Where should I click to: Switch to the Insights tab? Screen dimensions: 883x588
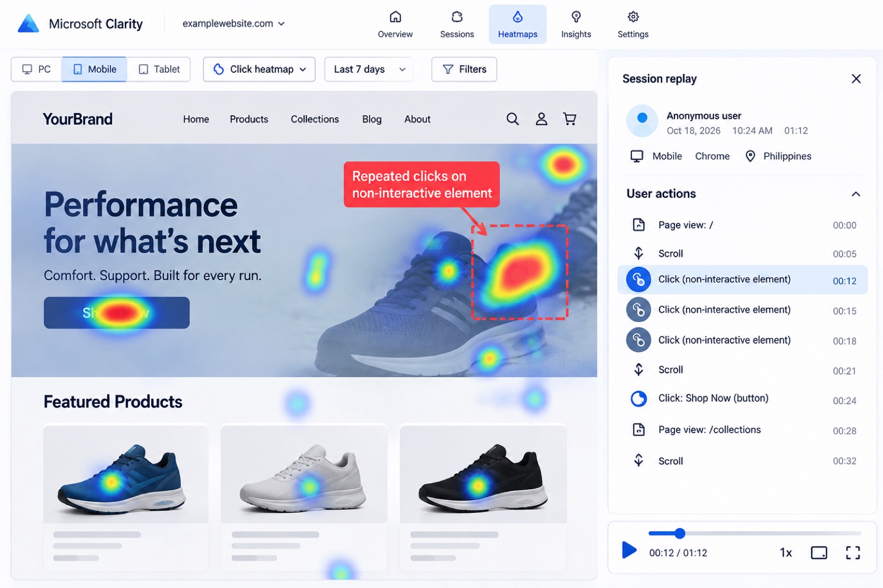(x=576, y=25)
